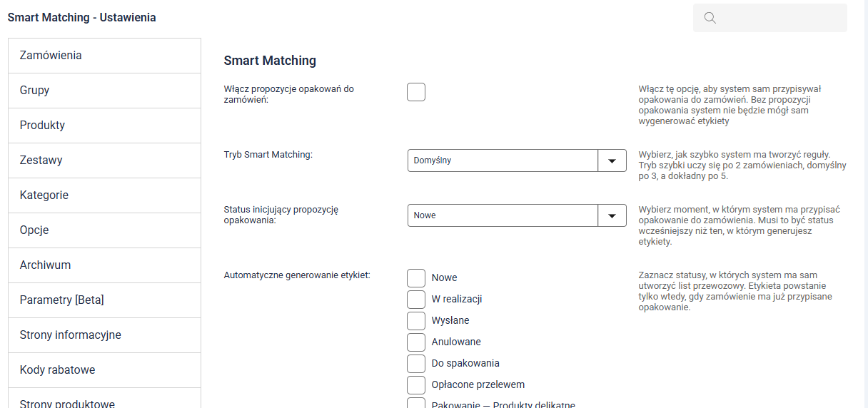Screen dimensions: 868x408
Task: Select Zestawy in the sidebar
Action: coord(104,160)
